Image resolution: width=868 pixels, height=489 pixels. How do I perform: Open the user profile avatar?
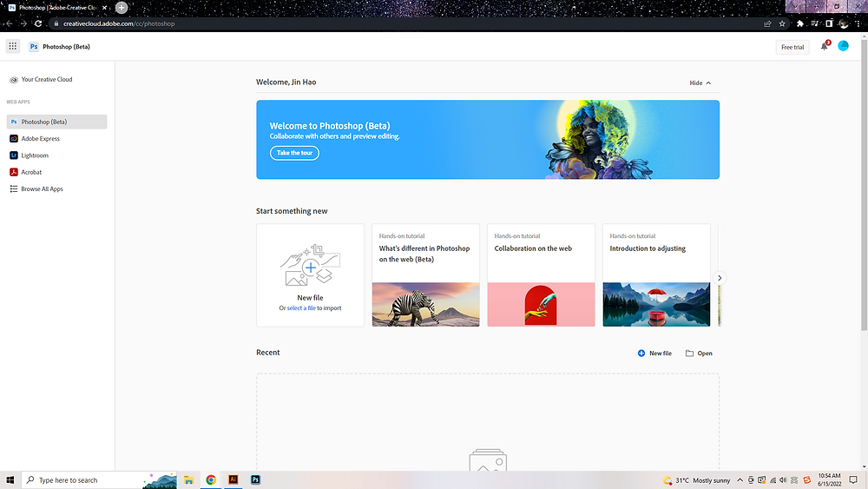(843, 47)
